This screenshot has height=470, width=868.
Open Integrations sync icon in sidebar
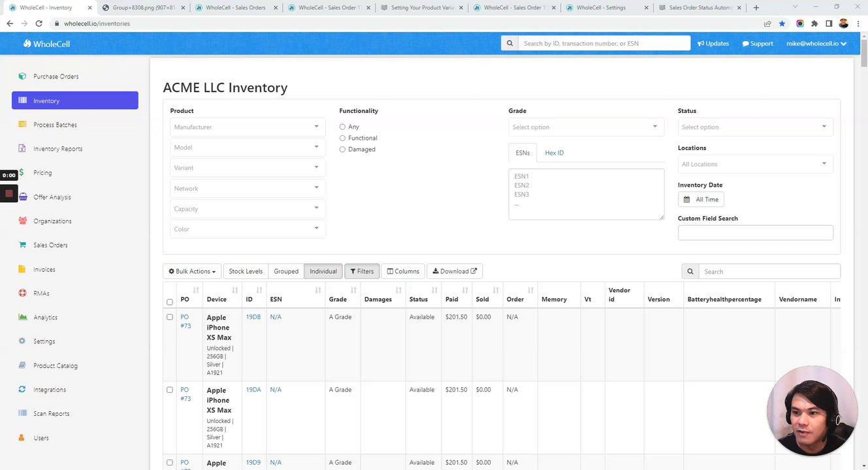(22, 390)
